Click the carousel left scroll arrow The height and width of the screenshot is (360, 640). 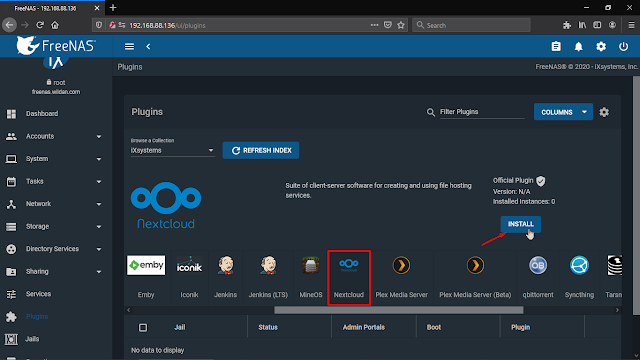(129, 310)
